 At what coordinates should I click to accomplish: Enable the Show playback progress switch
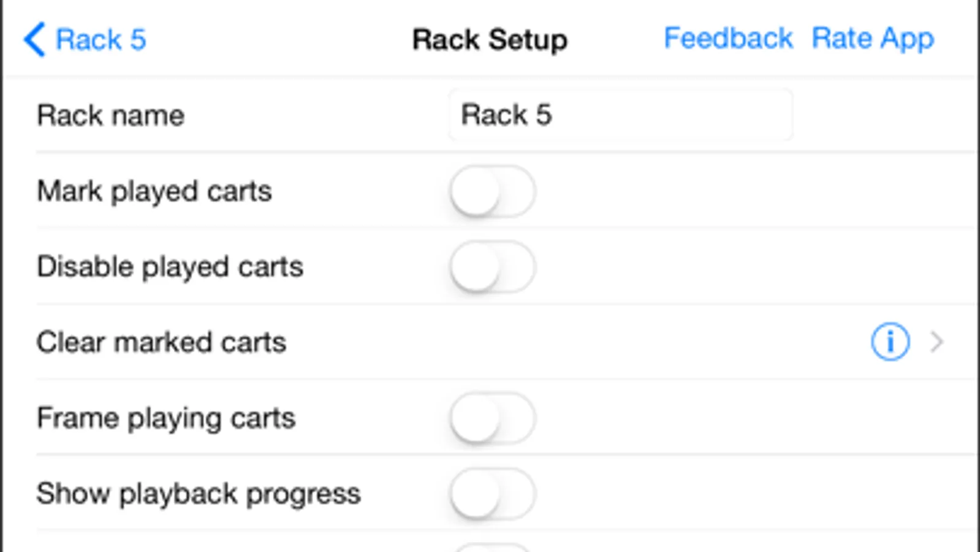click(x=493, y=494)
